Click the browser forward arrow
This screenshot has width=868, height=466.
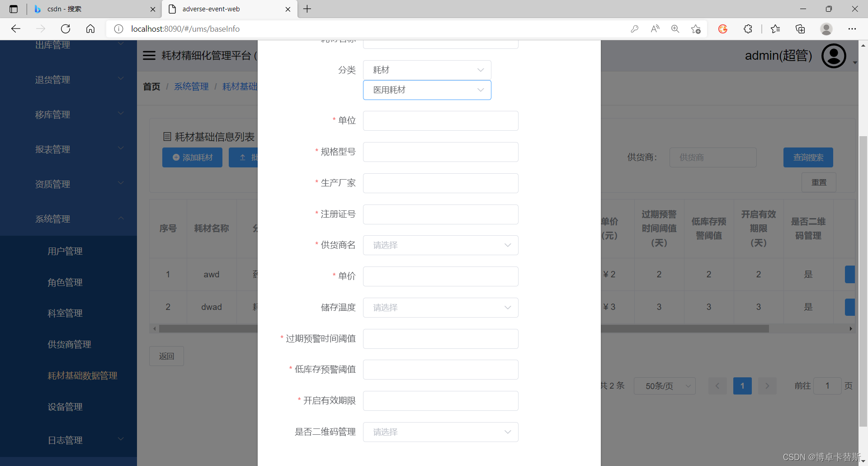pyautogui.click(x=41, y=29)
